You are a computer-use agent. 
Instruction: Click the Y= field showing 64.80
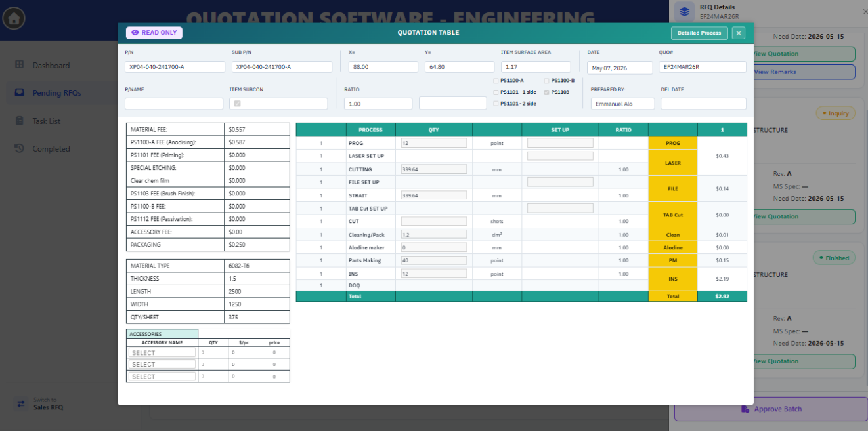460,67
